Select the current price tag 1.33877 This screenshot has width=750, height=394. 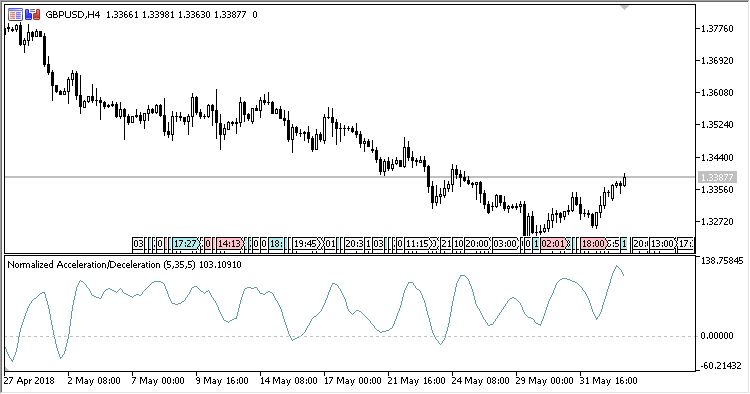[x=717, y=177]
